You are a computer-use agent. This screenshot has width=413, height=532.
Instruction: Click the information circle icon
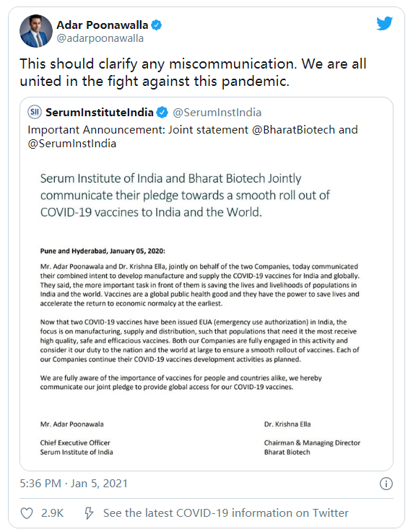tap(386, 484)
